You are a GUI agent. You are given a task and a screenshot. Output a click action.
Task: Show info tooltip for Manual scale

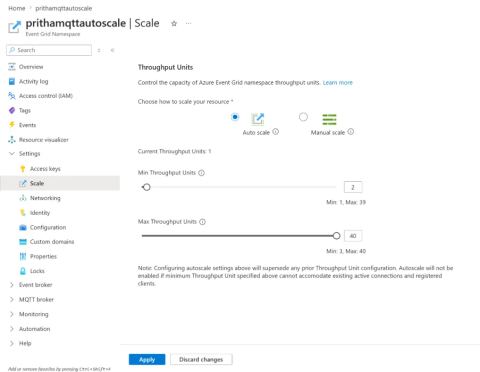351,132
